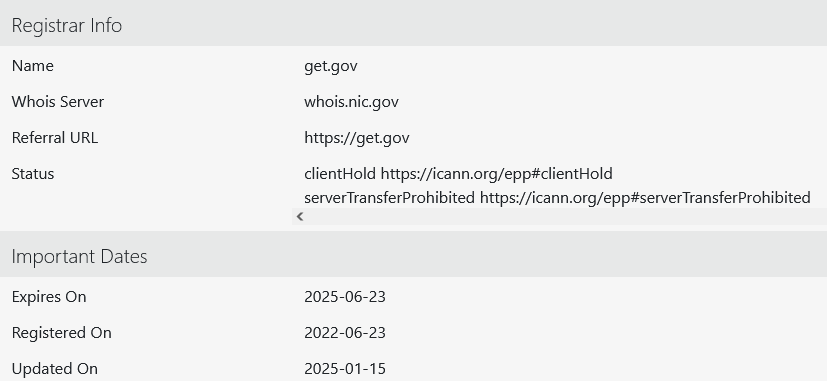Click the Expires On label
Viewport: 827px width, 381px height.
pos(49,297)
